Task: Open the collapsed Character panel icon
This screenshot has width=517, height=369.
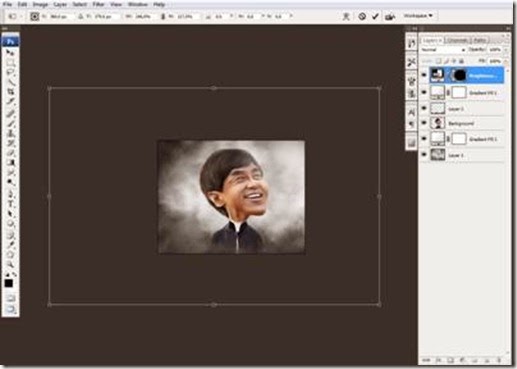Action: coord(411,112)
